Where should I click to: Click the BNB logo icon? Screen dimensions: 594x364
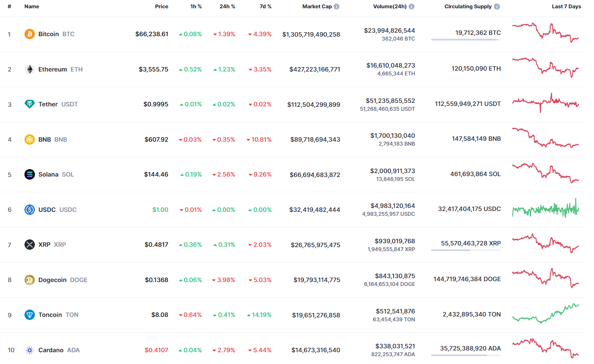tap(30, 139)
